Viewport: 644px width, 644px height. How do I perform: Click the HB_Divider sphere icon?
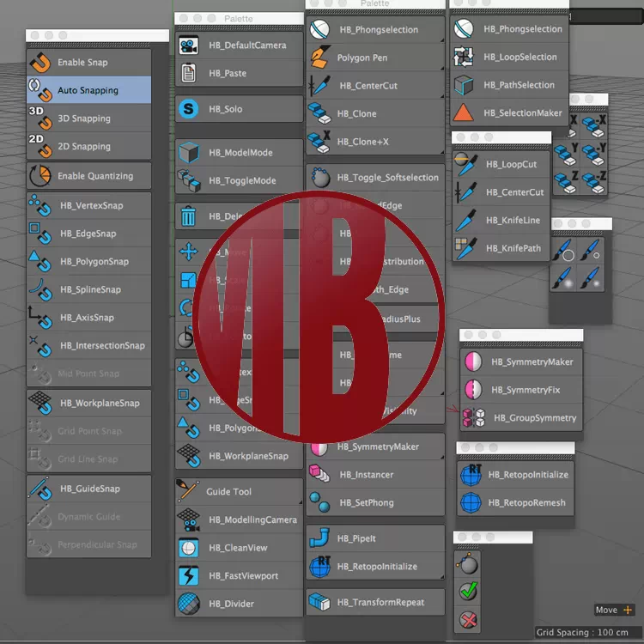189,604
